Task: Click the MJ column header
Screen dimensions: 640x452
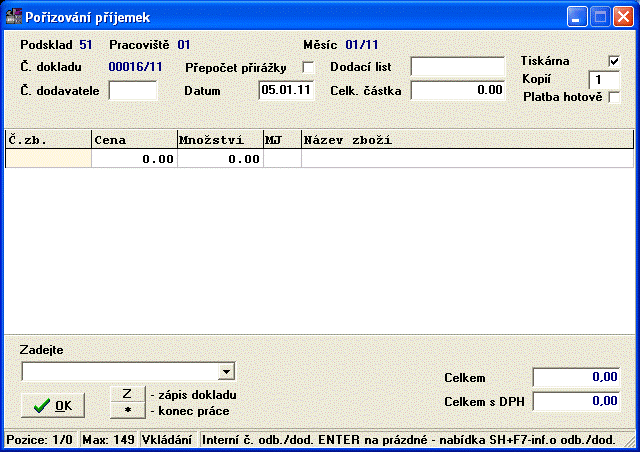Action: coord(282,140)
